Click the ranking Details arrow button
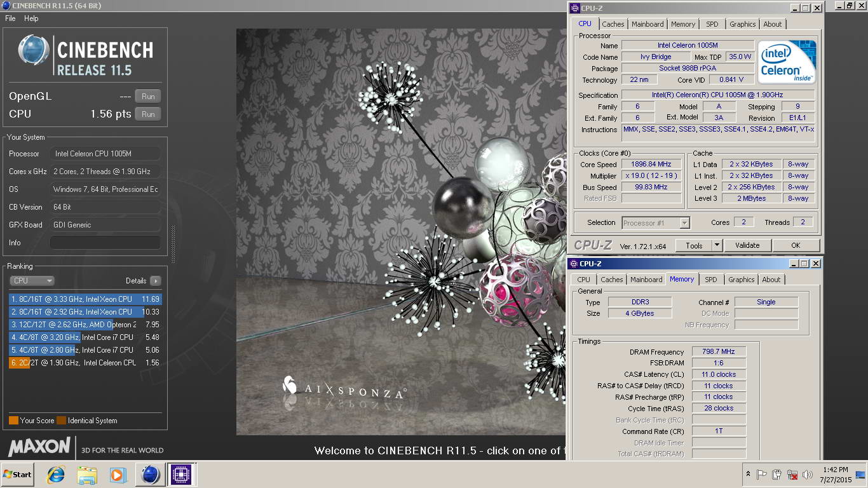 point(155,281)
